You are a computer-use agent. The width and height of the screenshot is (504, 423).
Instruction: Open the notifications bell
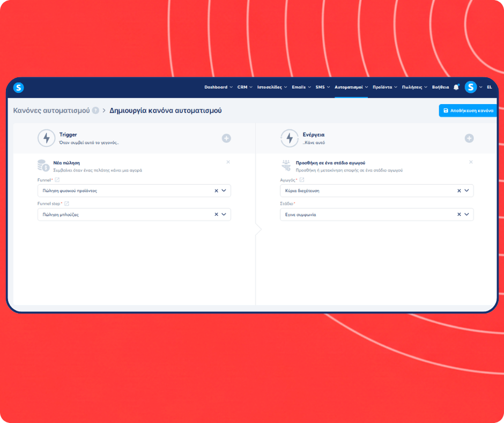click(456, 87)
